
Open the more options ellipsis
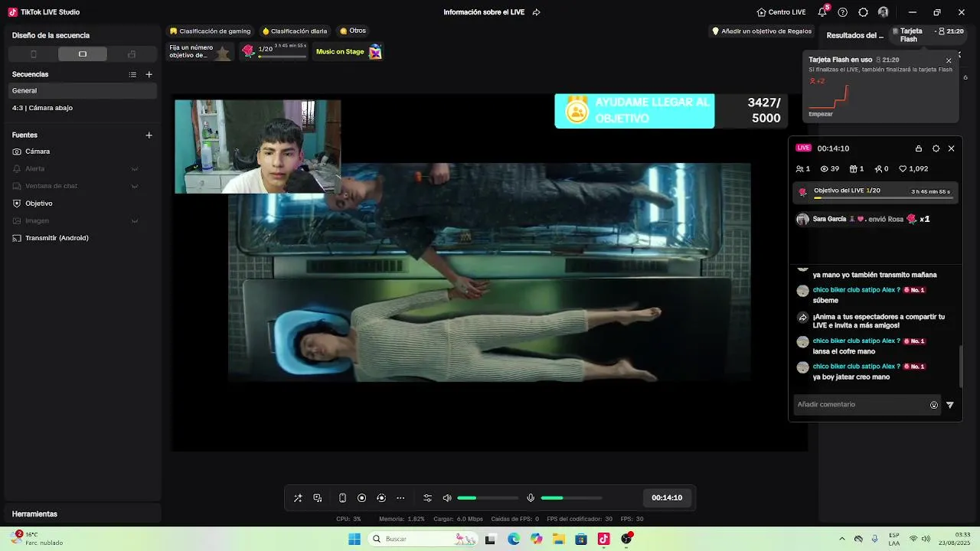click(400, 498)
